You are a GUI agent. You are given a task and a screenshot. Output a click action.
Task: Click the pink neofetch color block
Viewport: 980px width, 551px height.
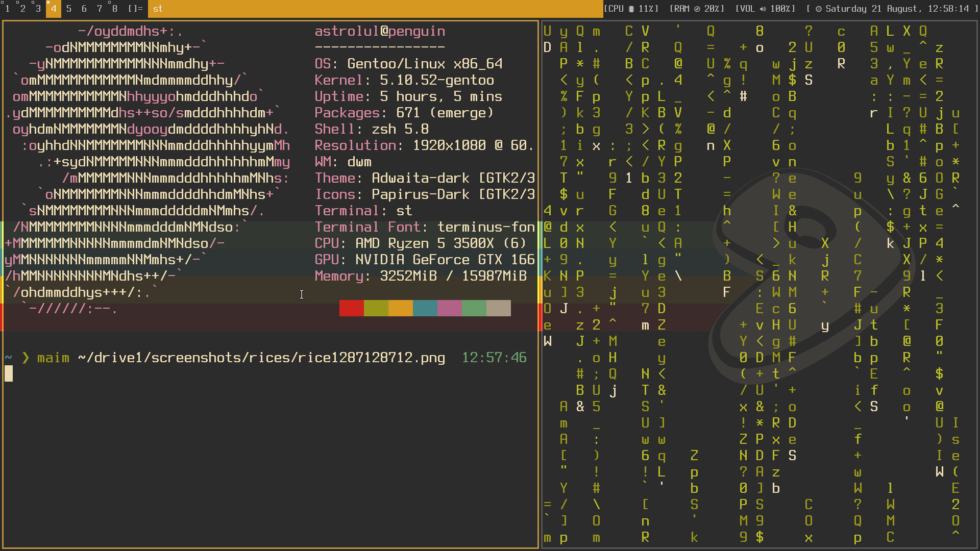point(449,308)
